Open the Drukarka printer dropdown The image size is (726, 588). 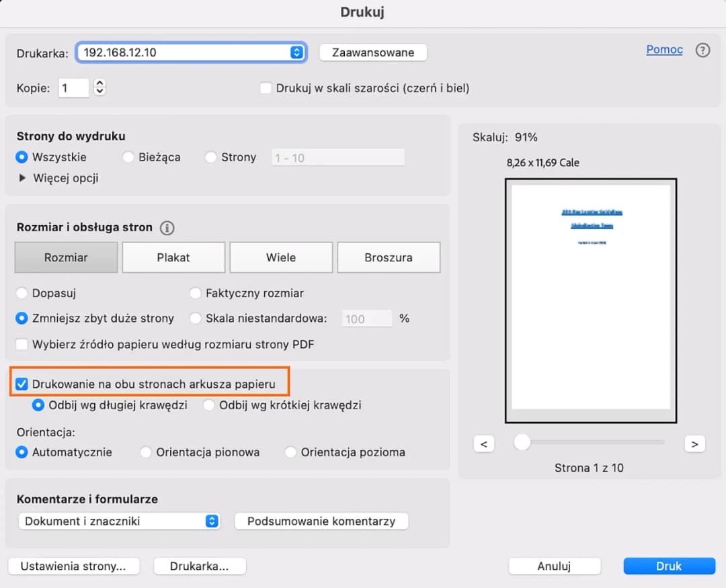(x=296, y=52)
